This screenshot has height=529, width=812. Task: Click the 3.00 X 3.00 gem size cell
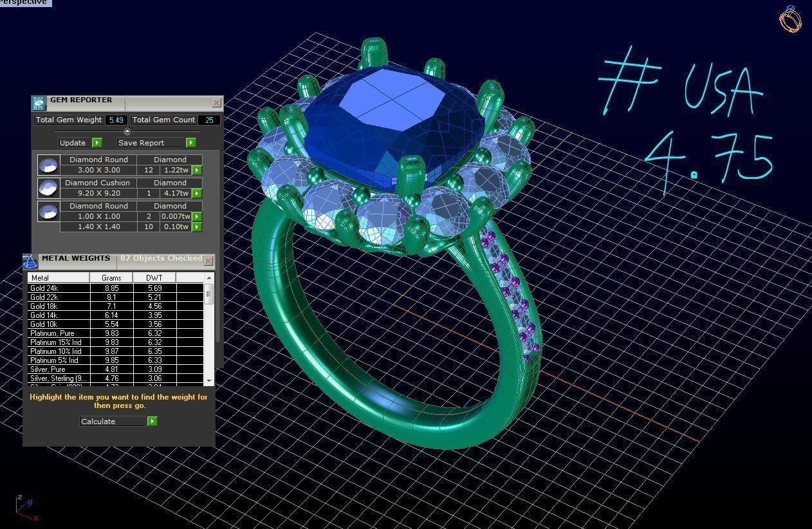98,170
